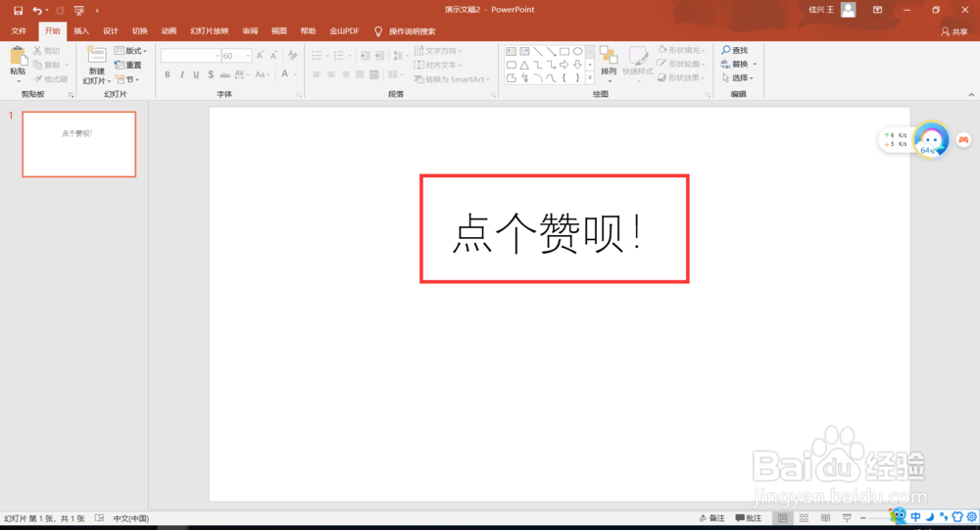Screen dimensions: 980x530
Task: Switch to the 插入 (Insert) tab
Action: [81, 31]
